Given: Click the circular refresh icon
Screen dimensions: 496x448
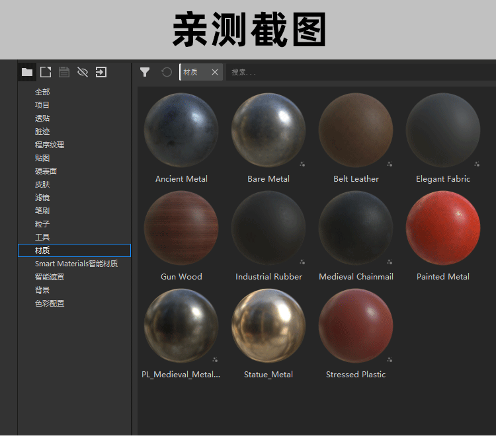Looking at the screenshot, I should [167, 72].
